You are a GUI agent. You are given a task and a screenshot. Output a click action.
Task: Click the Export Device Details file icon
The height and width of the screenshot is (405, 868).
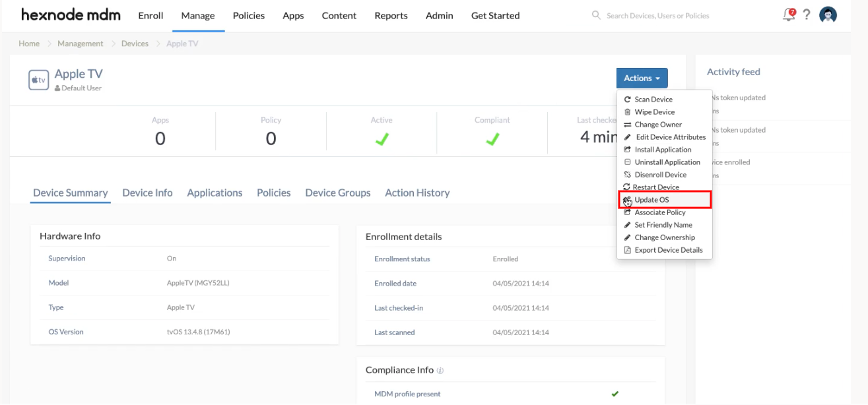coord(628,250)
